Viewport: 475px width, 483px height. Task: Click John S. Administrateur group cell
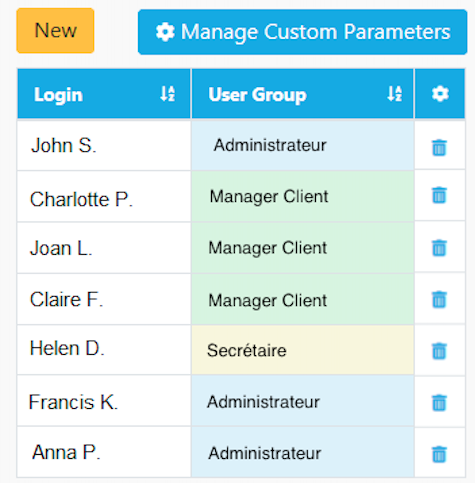coord(303,145)
